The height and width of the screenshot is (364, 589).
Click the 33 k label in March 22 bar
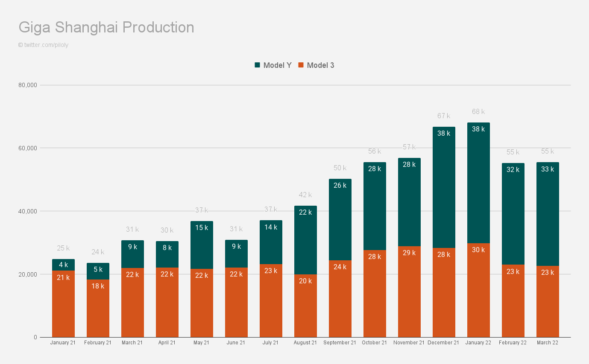(x=548, y=169)
